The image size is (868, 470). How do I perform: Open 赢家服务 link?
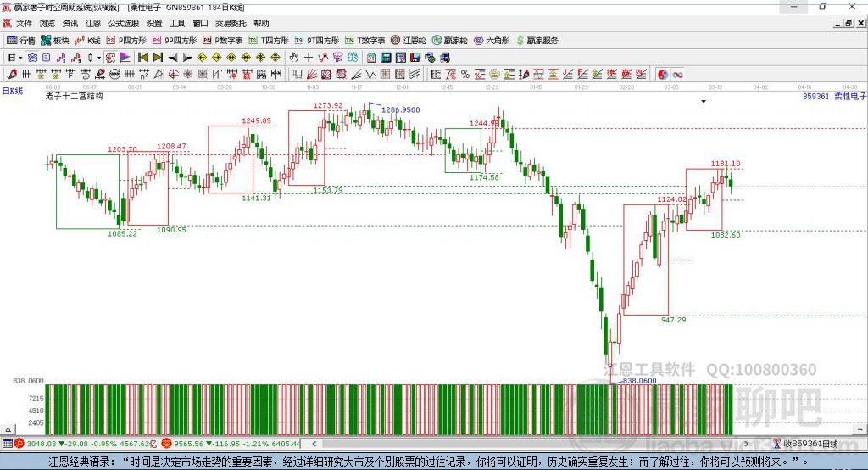tap(537, 41)
